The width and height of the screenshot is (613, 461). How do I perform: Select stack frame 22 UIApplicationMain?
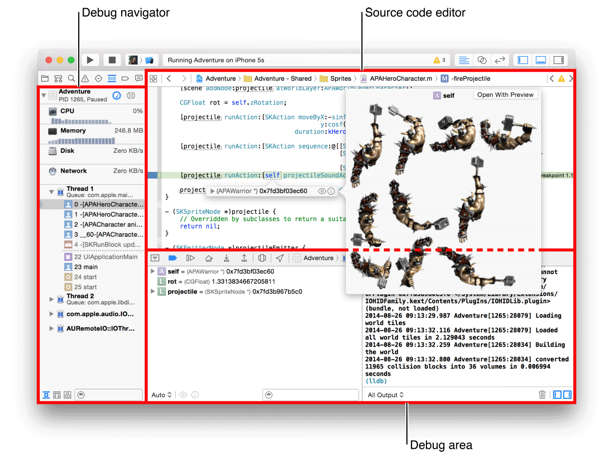click(x=103, y=257)
